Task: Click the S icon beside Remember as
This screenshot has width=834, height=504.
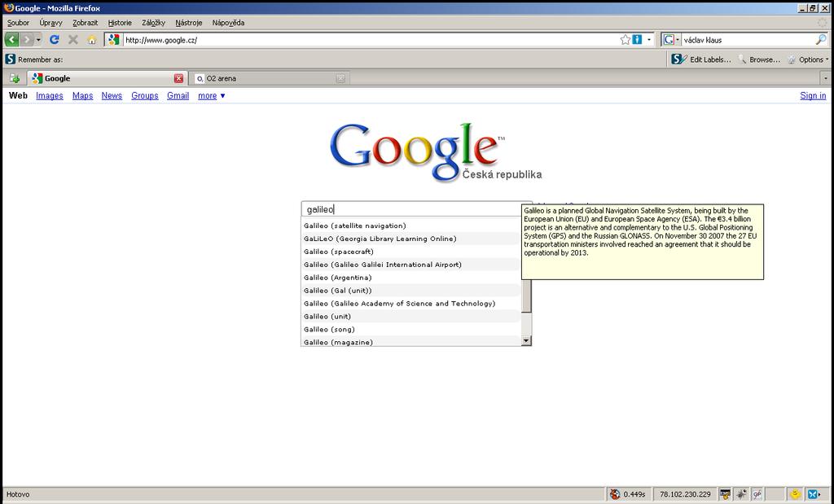Action: [10, 59]
